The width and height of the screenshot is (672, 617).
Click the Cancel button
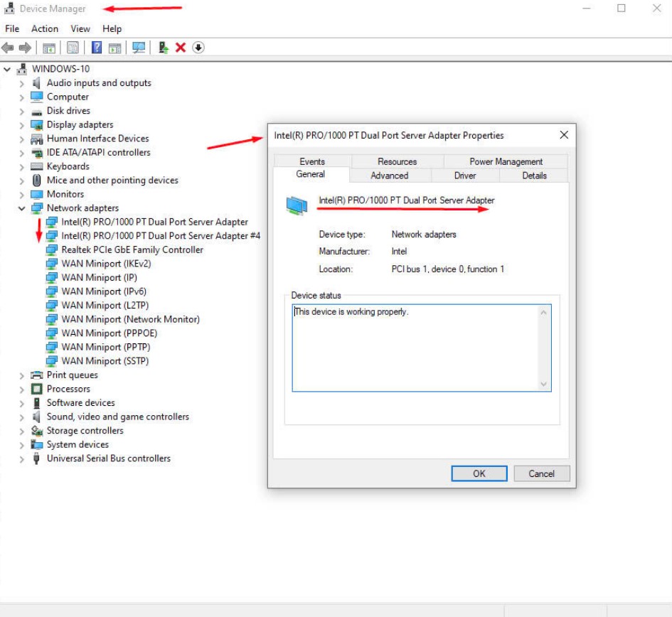click(x=541, y=473)
